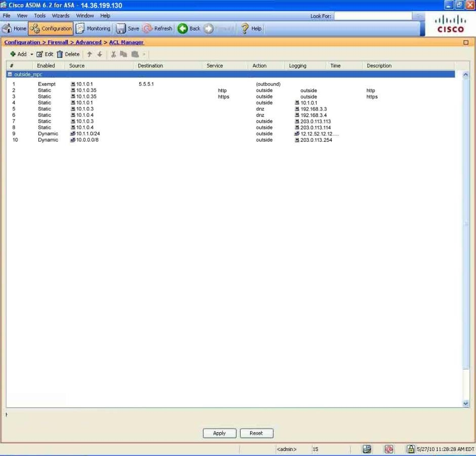Open Help from the main toolbar
The image size is (476, 456).
[x=251, y=28]
